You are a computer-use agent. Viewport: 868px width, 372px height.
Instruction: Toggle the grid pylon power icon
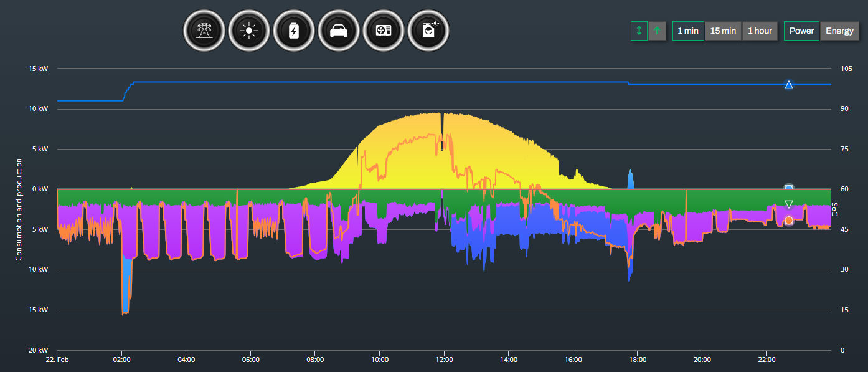pyautogui.click(x=204, y=30)
